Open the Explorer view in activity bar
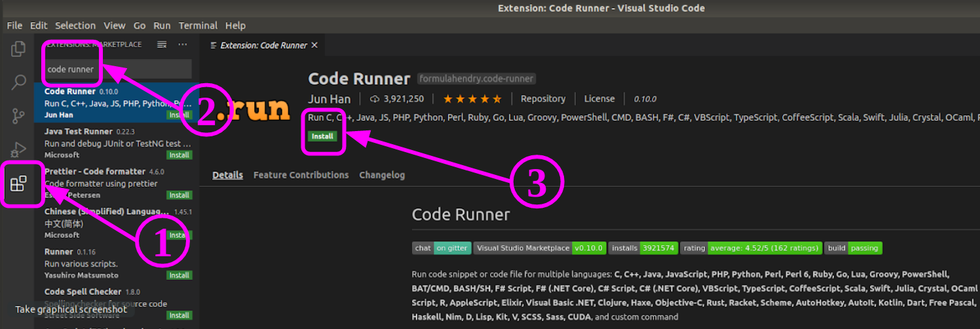 click(18, 48)
